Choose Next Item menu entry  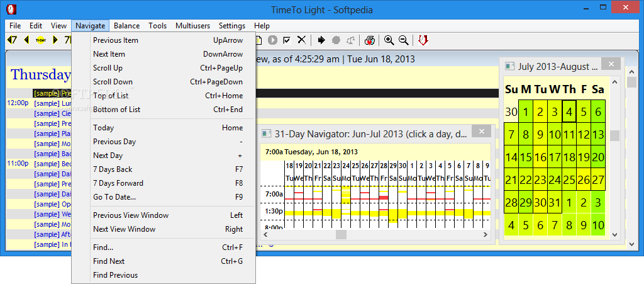click(x=164, y=54)
